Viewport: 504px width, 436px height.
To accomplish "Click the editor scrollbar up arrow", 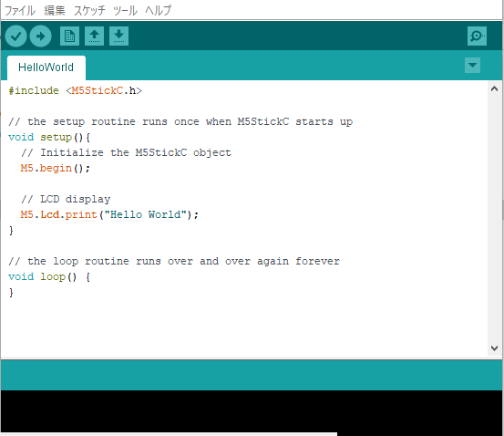I will pos(494,88).
